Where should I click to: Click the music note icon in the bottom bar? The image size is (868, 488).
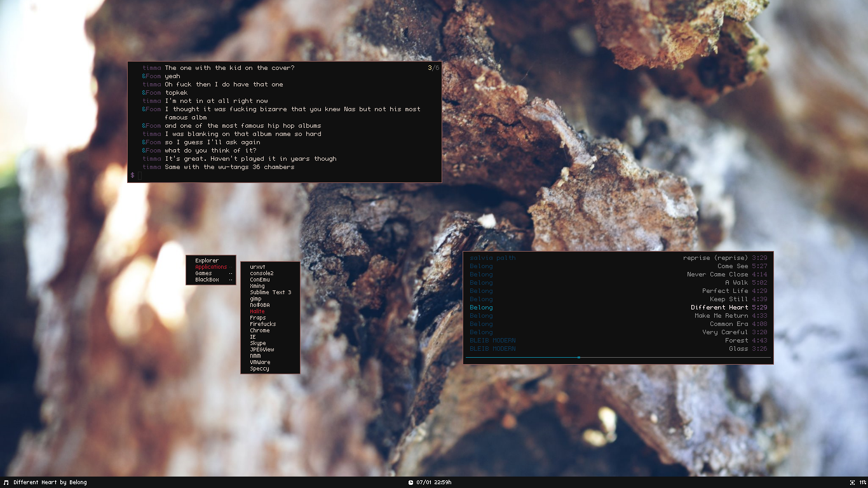pyautogui.click(x=6, y=482)
